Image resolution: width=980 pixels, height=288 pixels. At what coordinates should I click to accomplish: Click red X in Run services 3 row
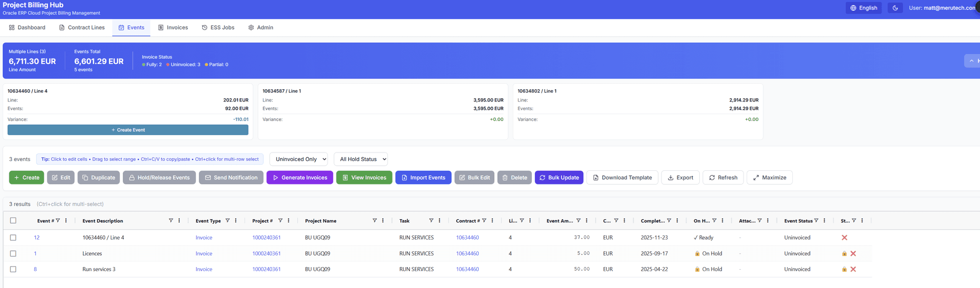tap(853, 269)
